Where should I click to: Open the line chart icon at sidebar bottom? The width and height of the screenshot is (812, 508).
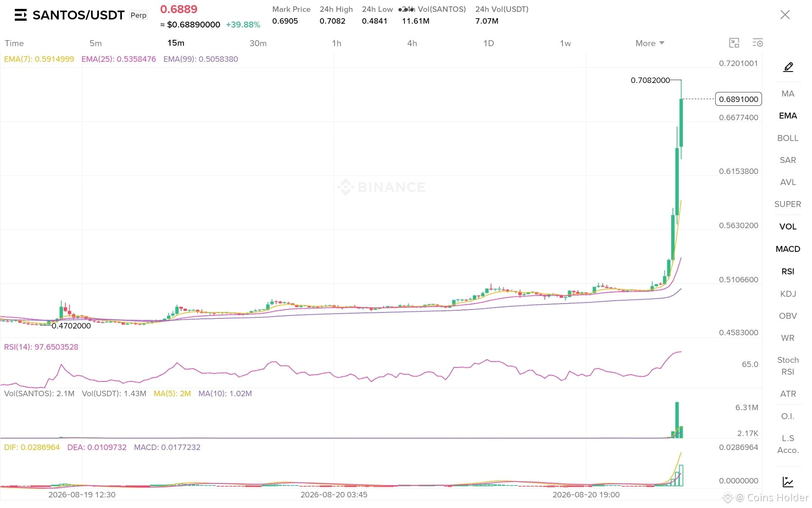788,482
